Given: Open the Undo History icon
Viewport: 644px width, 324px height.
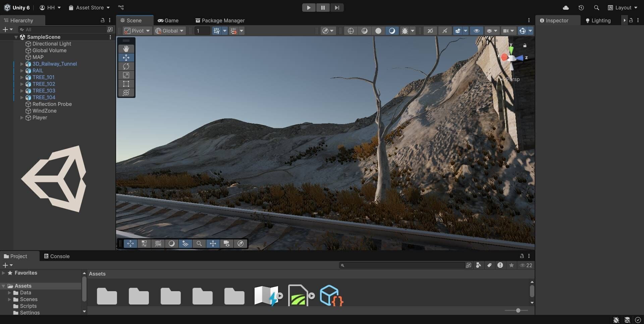Looking at the screenshot, I should 581,8.
